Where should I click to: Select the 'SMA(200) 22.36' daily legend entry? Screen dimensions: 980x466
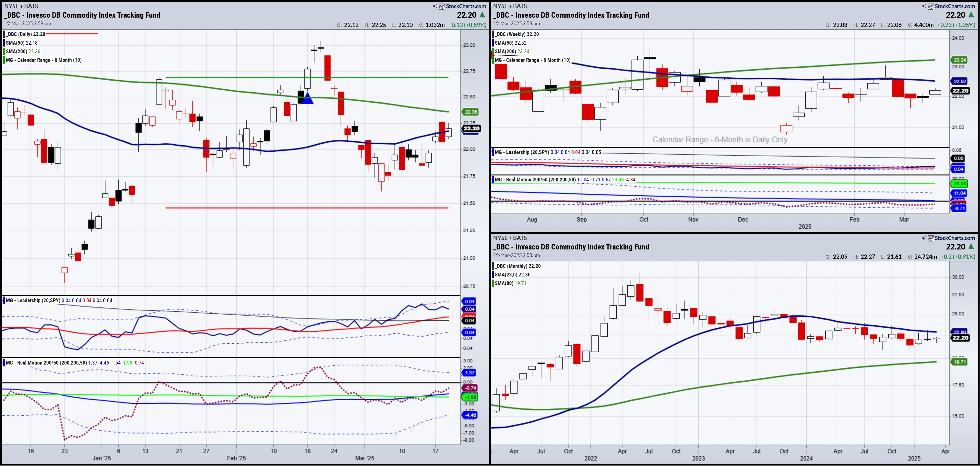pyautogui.click(x=23, y=51)
